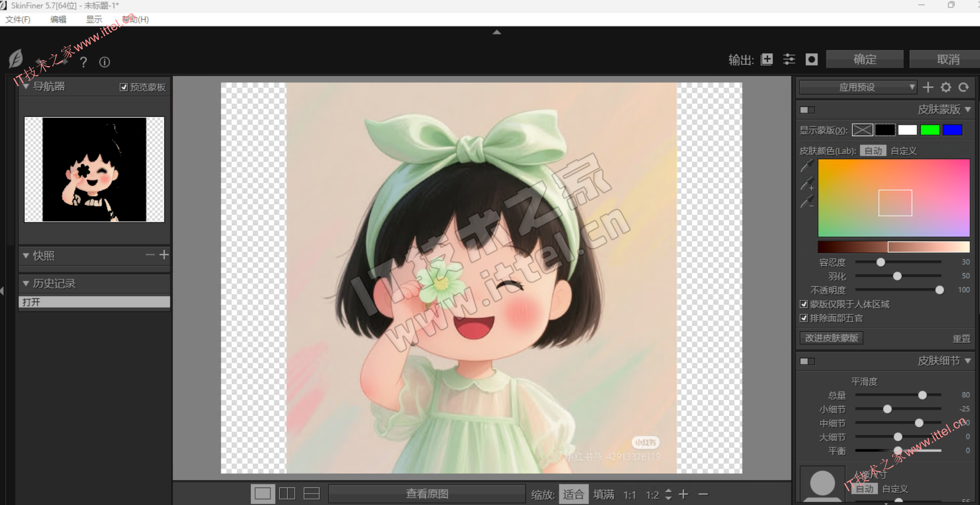Open output settings sliders icon
This screenshot has height=505, width=980.
point(789,59)
